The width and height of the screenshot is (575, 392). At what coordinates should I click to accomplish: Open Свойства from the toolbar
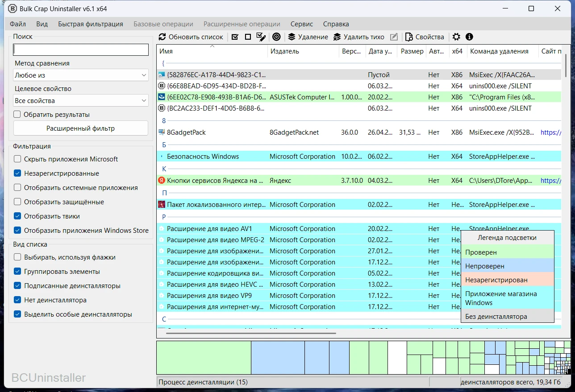[x=425, y=37]
